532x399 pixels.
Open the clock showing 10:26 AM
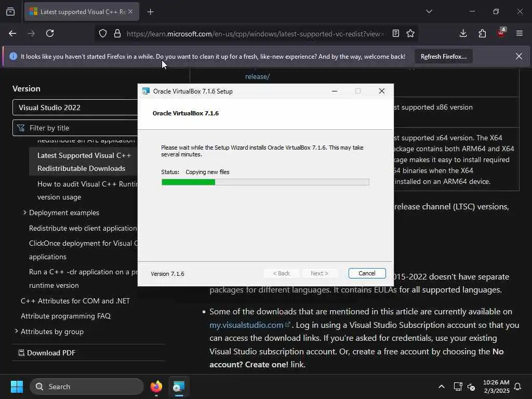(496, 387)
